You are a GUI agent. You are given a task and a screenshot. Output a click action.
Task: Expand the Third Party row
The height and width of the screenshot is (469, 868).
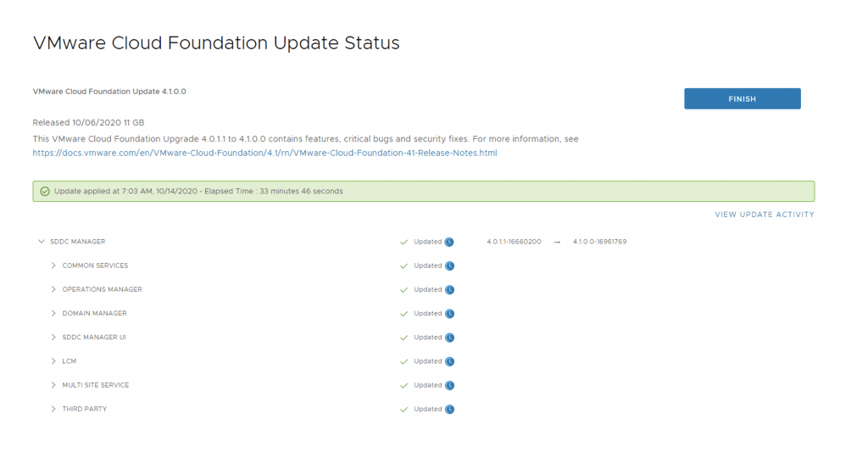tap(53, 409)
